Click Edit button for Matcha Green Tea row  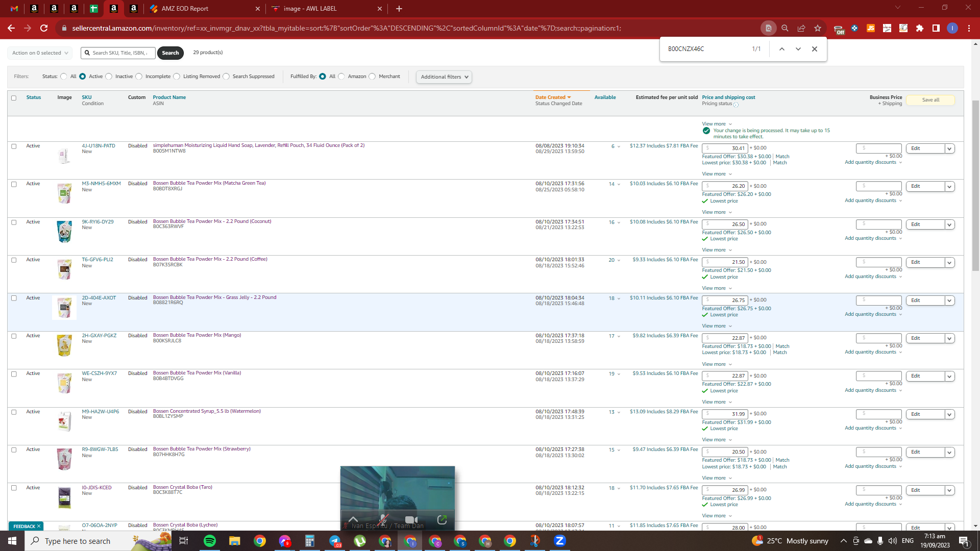point(925,187)
